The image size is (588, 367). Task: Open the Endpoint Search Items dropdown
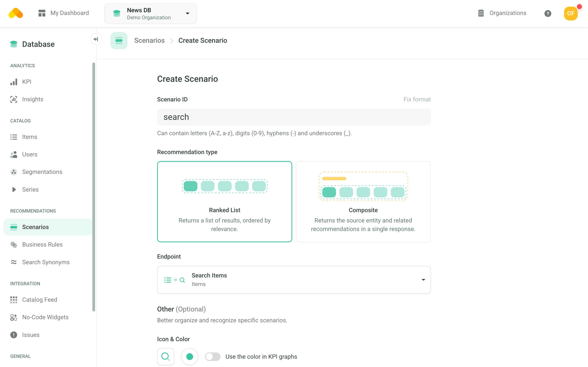coord(294,280)
